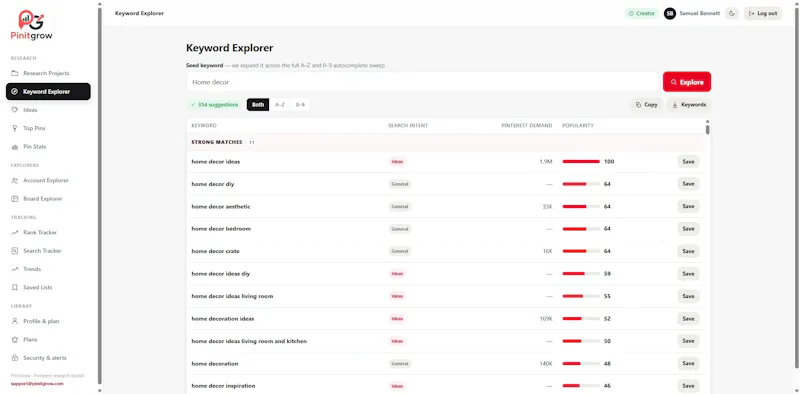Download keywords with Keywords button
This screenshot has height=394, width=800.
point(689,105)
